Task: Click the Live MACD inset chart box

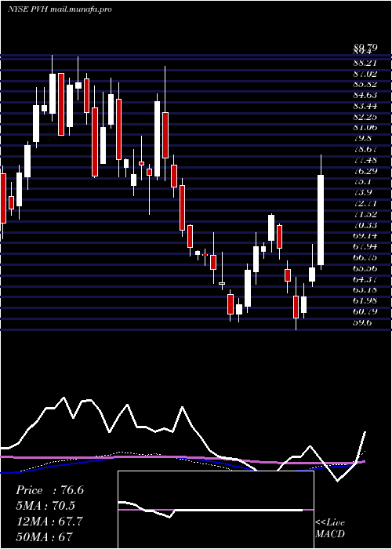Action: coord(216,510)
